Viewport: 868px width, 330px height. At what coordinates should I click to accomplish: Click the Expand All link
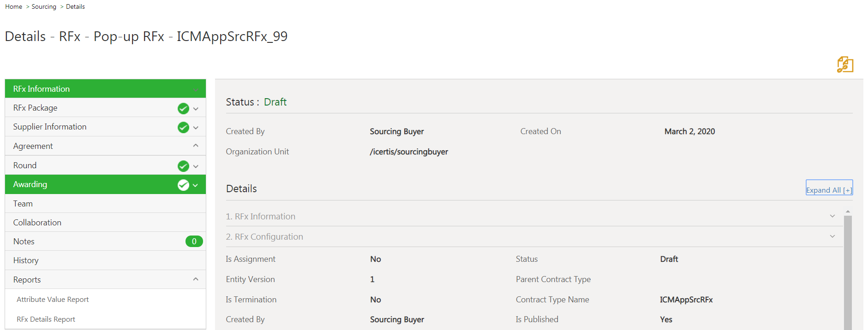pyautogui.click(x=829, y=190)
